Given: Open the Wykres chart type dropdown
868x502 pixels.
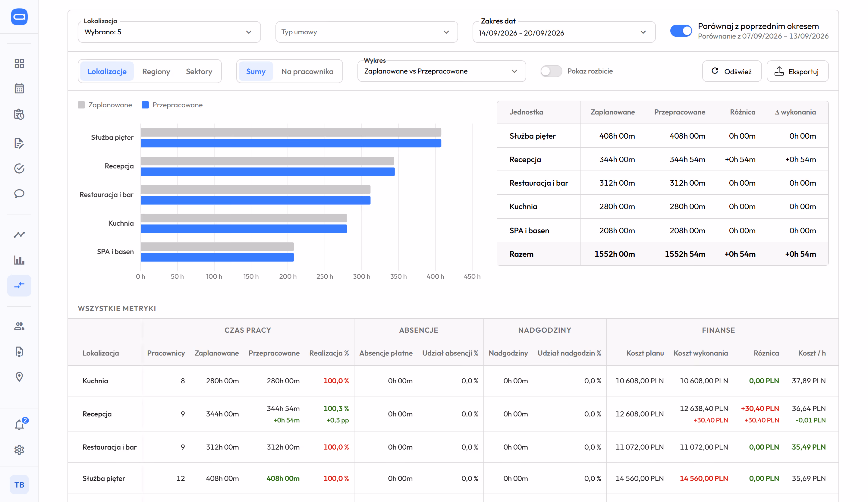Looking at the screenshot, I should pos(442,71).
